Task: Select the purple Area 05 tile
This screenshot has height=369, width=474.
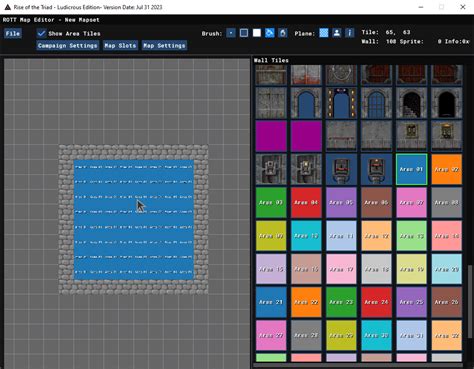Action: [x=341, y=203]
